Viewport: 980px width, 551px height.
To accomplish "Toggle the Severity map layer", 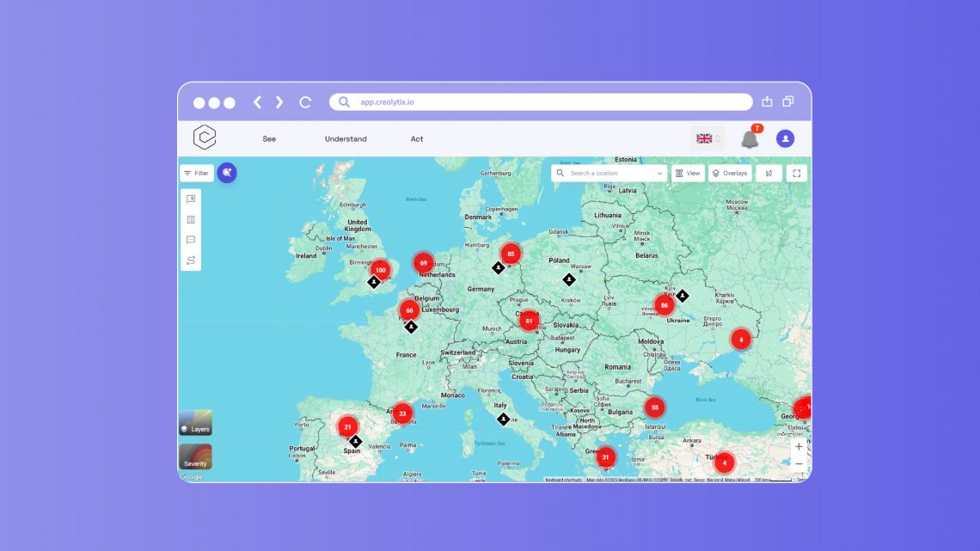I will pyautogui.click(x=195, y=456).
